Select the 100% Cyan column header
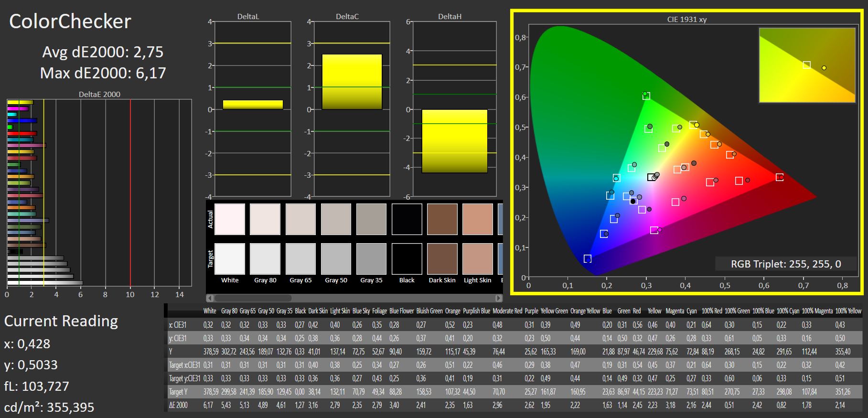Image resolution: width=868 pixels, height=418 pixels. click(788, 311)
